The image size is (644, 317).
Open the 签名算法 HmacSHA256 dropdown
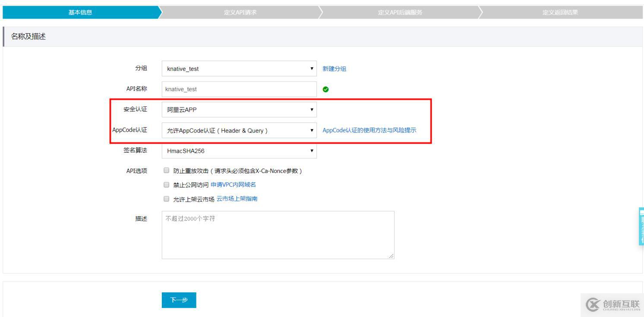point(239,151)
